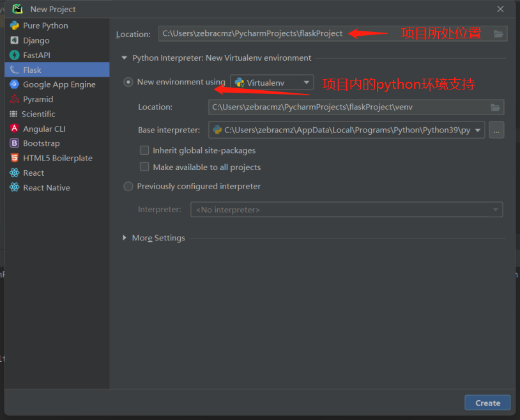The width and height of the screenshot is (520, 420).
Task: Click Python Interpreter: New Virtualenv environment heading
Action: point(222,58)
